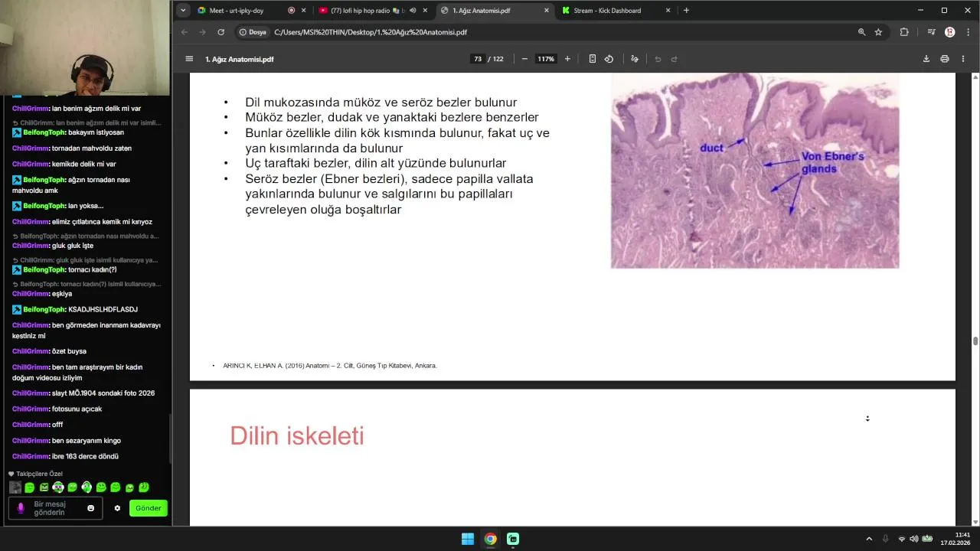This screenshot has height=551, width=980.
Task: Close the Kick Dashboard tab
Action: (x=668, y=11)
